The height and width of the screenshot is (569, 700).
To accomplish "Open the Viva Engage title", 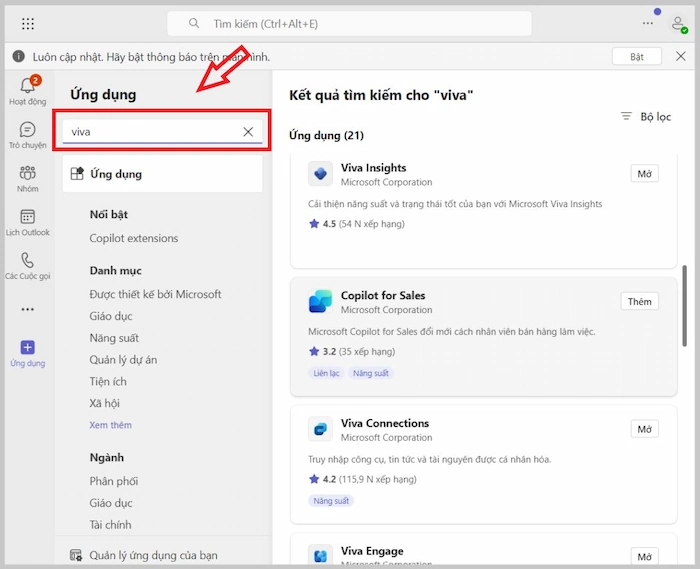I will pos(372,551).
